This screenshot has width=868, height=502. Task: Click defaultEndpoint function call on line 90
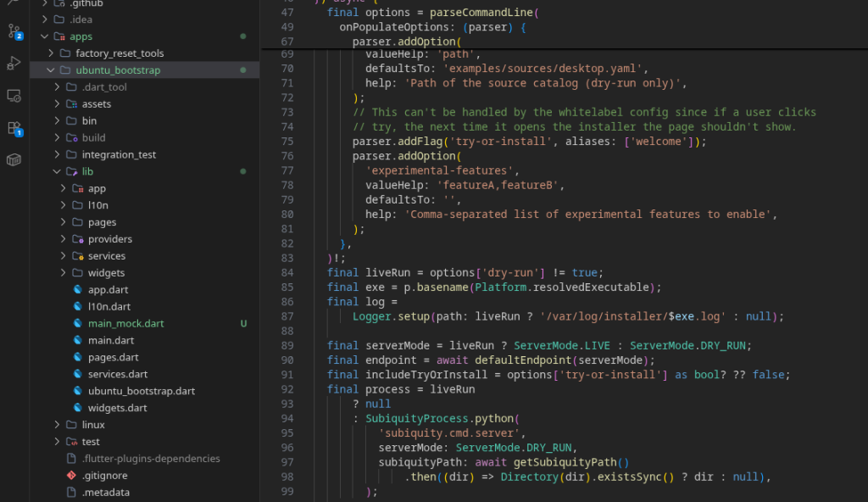[x=522, y=360]
